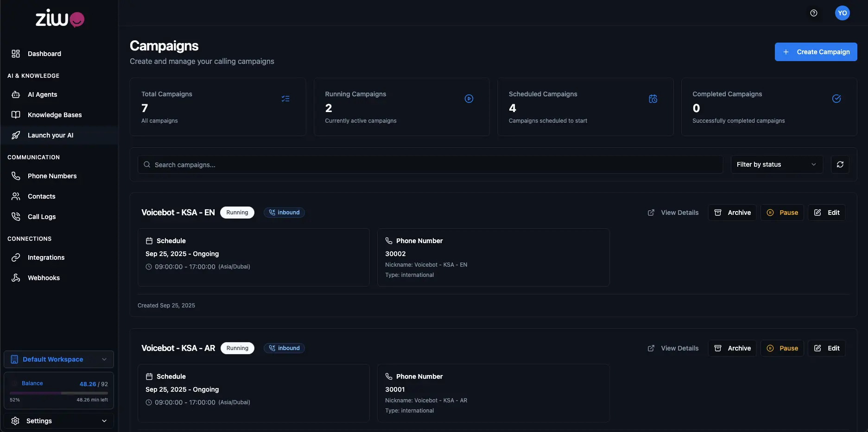The image size is (868, 432).
Task: Click the Total Campaigns list icon
Action: point(285,99)
